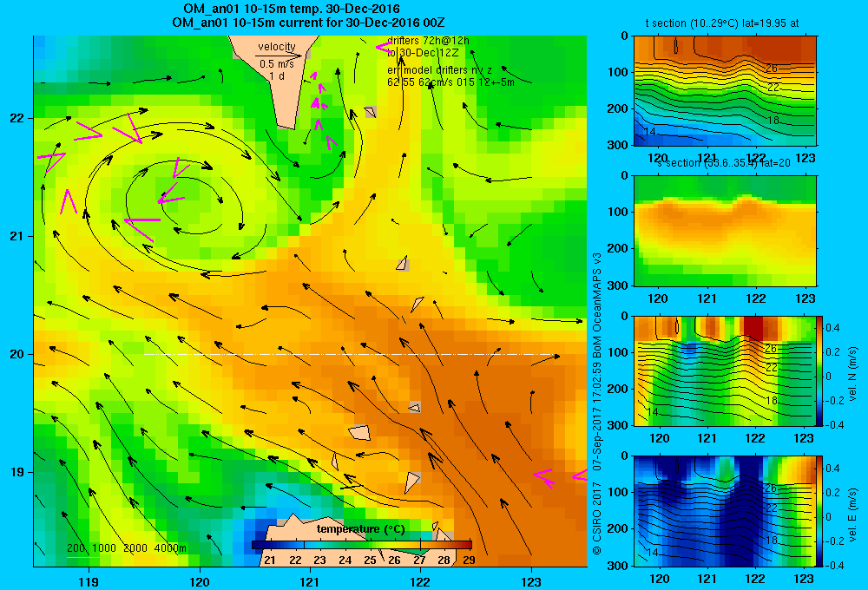The image size is (868, 590).
Task: Click the '0.4' tick on vel. E scale
Action: point(832,469)
